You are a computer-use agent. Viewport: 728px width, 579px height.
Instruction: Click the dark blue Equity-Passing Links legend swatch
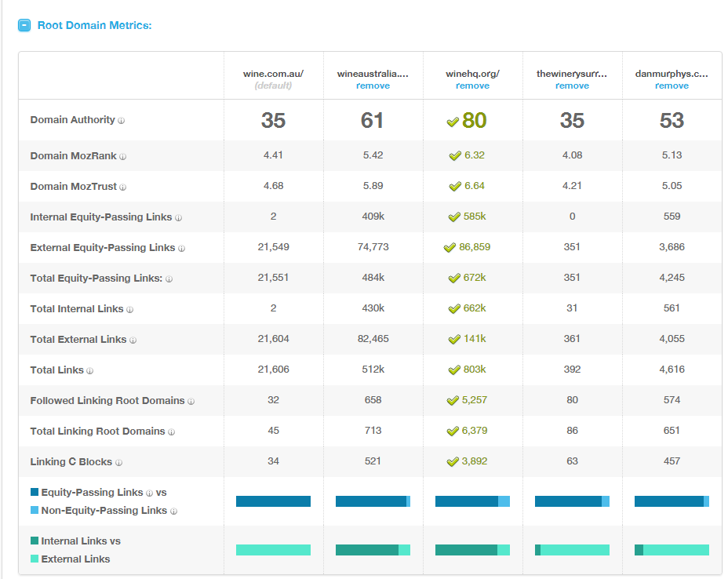pyautogui.click(x=35, y=492)
